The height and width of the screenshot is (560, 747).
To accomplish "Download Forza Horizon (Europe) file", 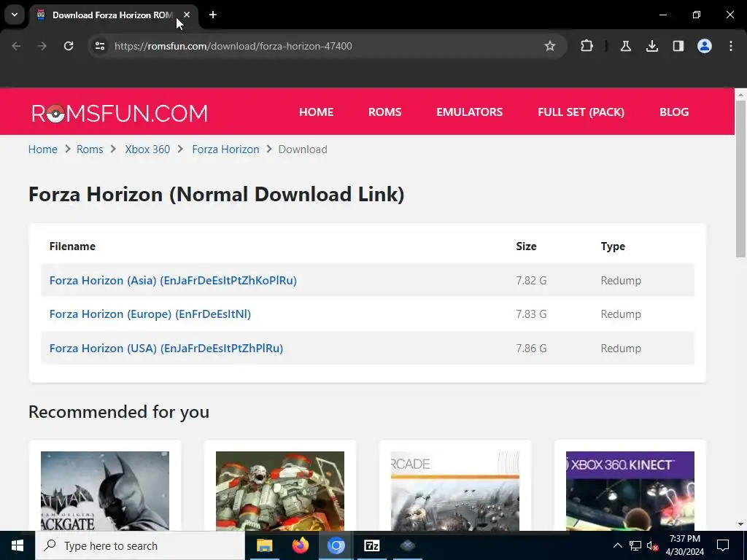I will click(150, 314).
